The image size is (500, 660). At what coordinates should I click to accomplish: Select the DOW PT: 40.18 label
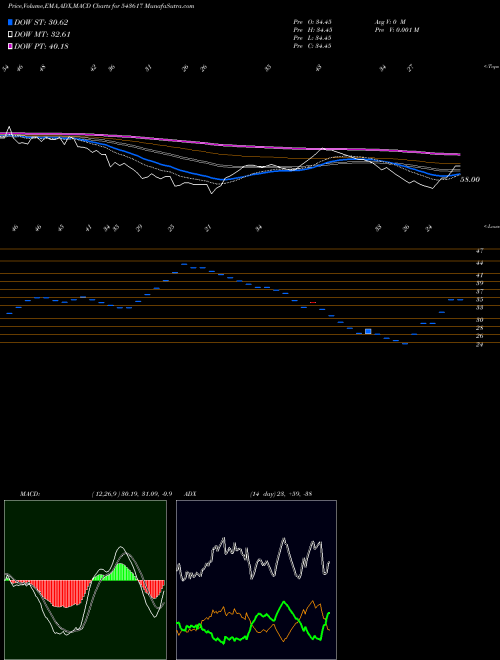tap(41, 46)
